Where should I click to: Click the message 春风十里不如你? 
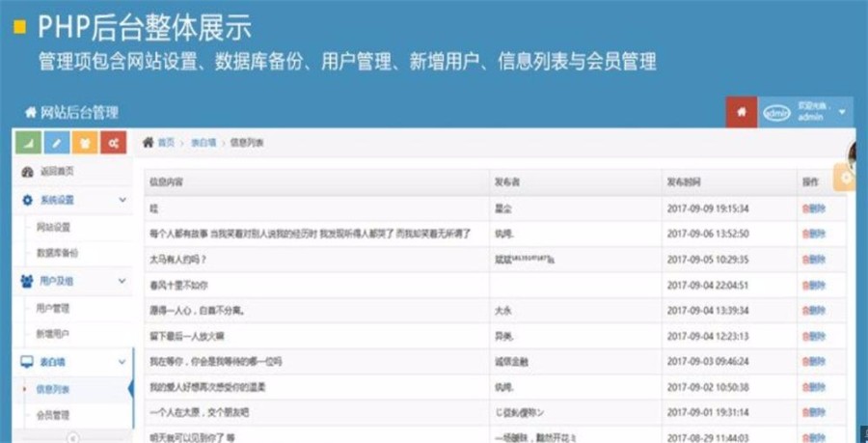[x=178, y=285]
